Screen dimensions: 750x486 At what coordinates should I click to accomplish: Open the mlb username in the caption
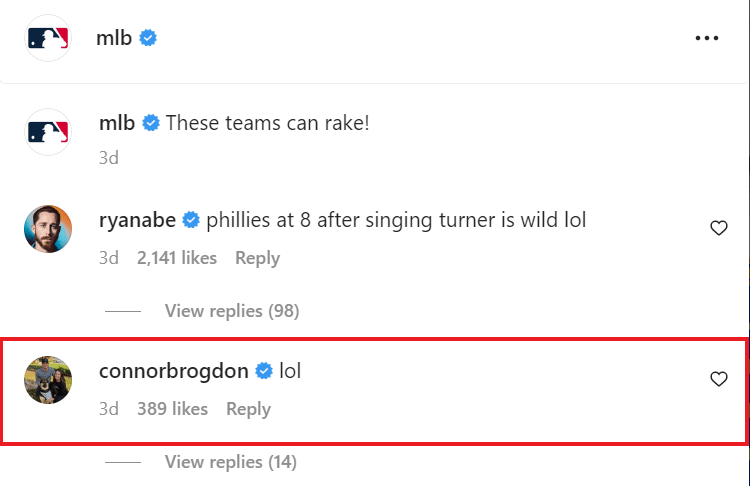(119, 123)
